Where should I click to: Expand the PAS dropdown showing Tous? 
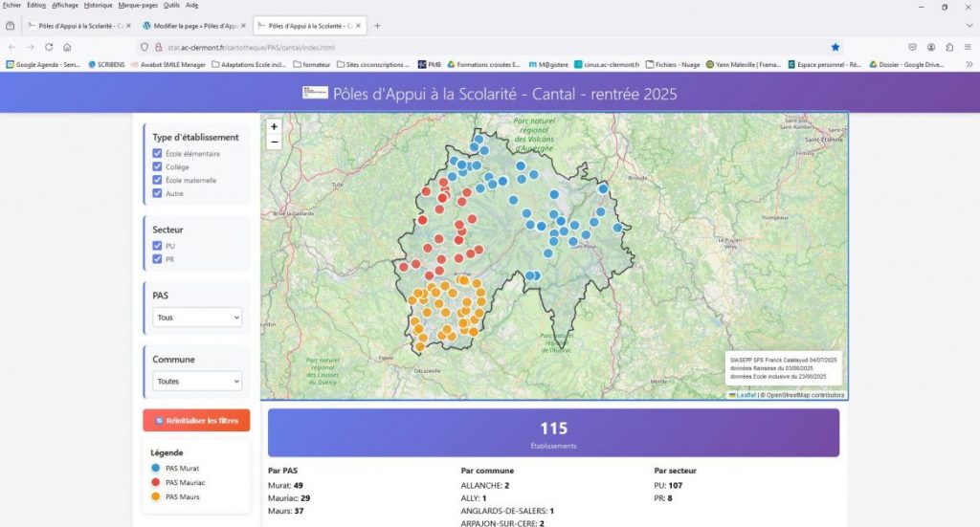click(197, 318)
